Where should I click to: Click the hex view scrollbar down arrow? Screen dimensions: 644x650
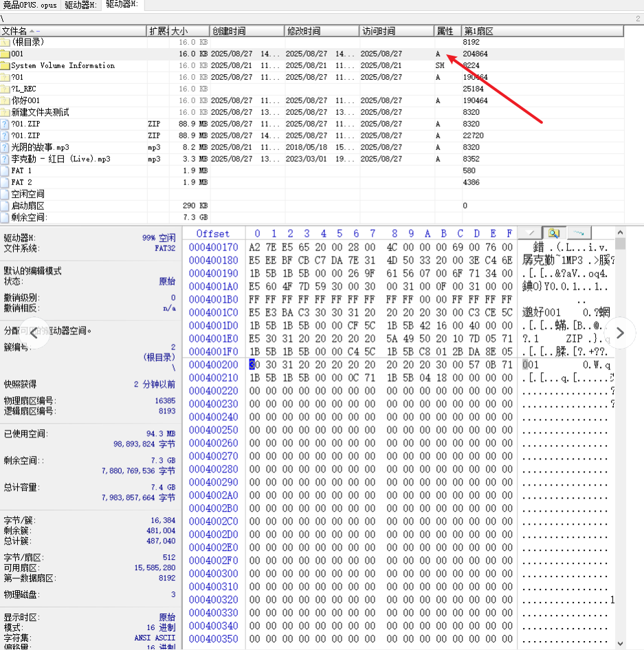click(x=620, y=643)
